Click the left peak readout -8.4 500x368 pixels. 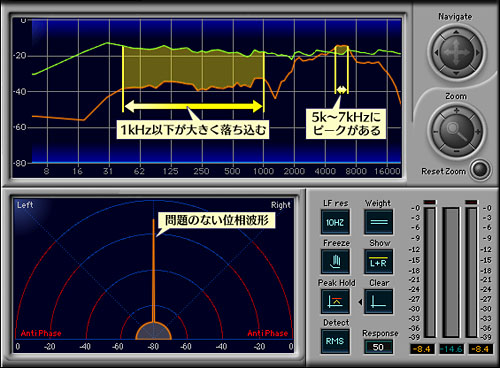(x=422, y=349)
